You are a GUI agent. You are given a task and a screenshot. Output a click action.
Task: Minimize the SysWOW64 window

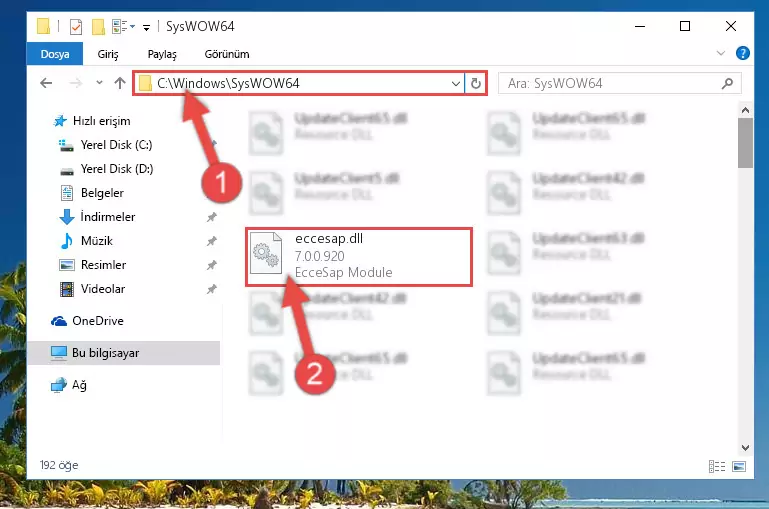coord(640,26)
